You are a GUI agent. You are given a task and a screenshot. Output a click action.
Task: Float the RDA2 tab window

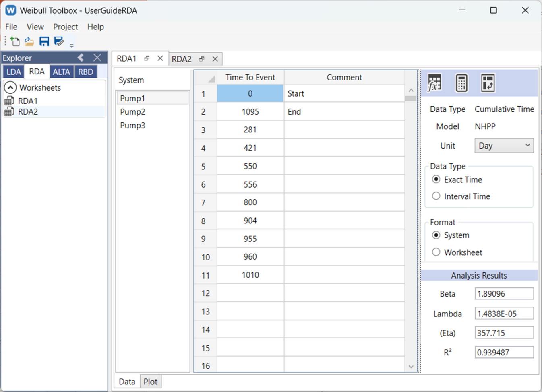click(202, 59)
